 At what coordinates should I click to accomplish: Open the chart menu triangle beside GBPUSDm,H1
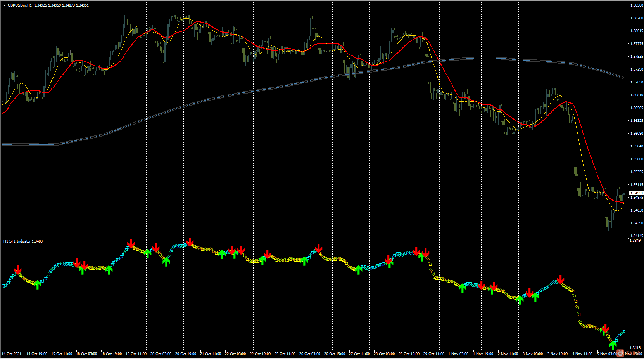point(5,5)
